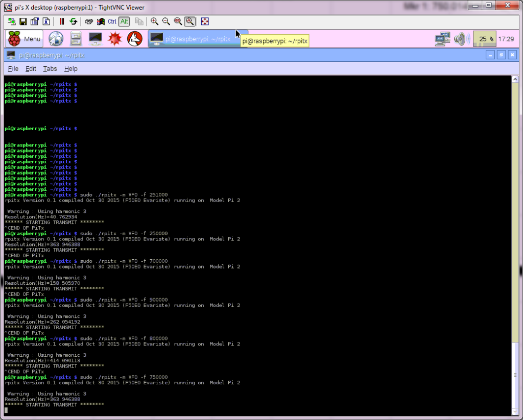Click the terminal cursor block on last line
523x420 pixels.
(6, 410)
